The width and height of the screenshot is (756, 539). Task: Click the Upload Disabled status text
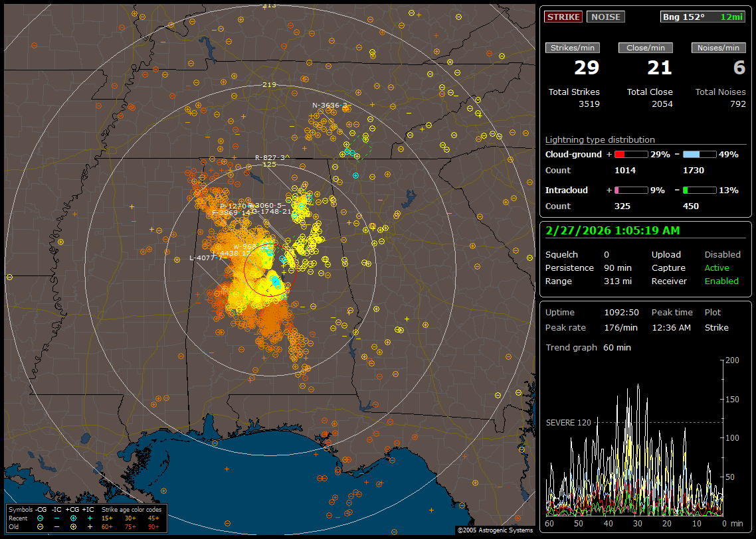coord(722,254)
